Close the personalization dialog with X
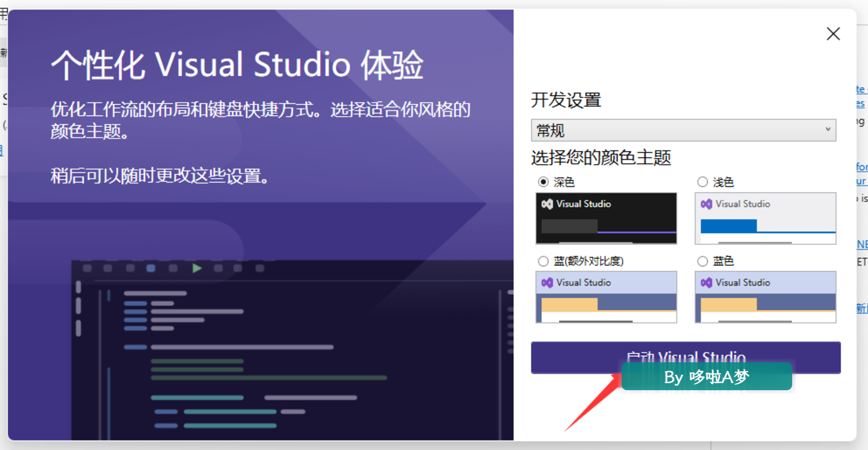The width and height of the screenshot is (868, 450). point(833,34)
